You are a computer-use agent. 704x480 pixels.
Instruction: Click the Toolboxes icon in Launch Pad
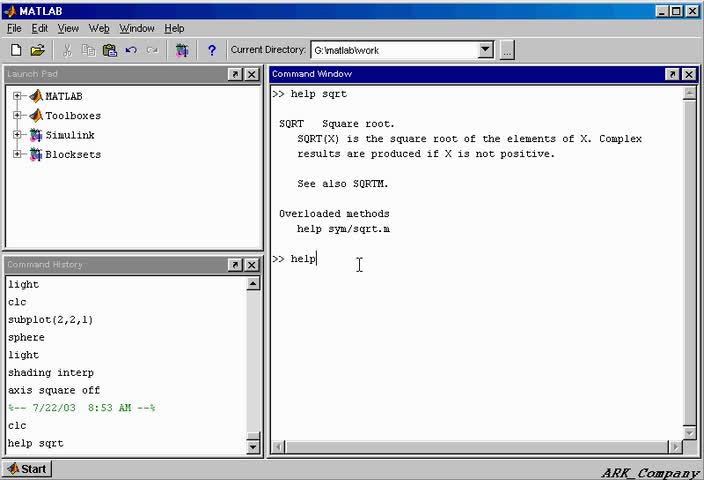(36, 115)
